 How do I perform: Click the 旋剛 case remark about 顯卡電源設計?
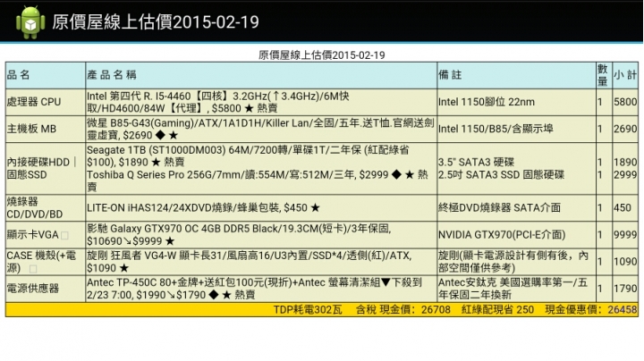pyautogui.click(x=513, y=262)
